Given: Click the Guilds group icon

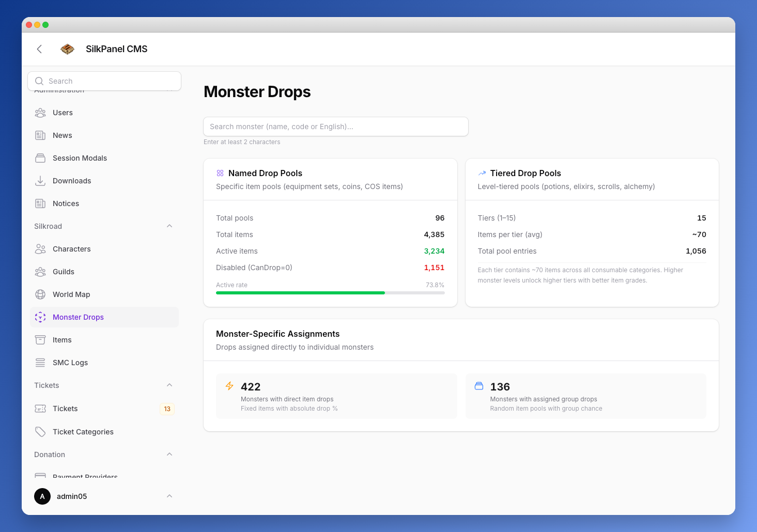Looking at the screenshot, I should pos(40,272).
